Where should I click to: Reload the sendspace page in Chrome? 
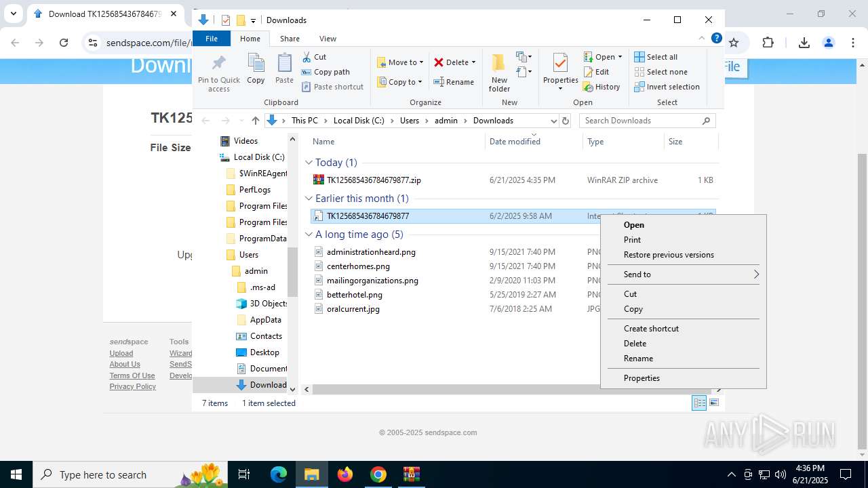click(x=64, y=43)
